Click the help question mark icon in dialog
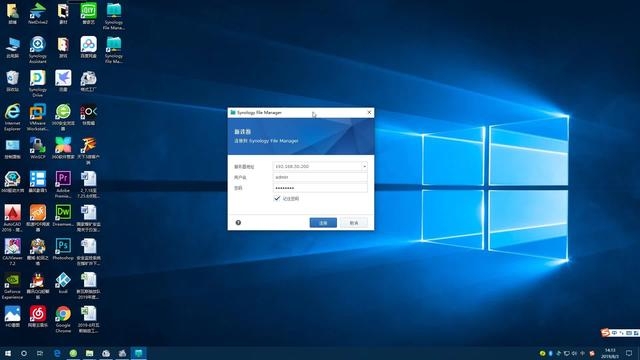 tap(238, 222)
